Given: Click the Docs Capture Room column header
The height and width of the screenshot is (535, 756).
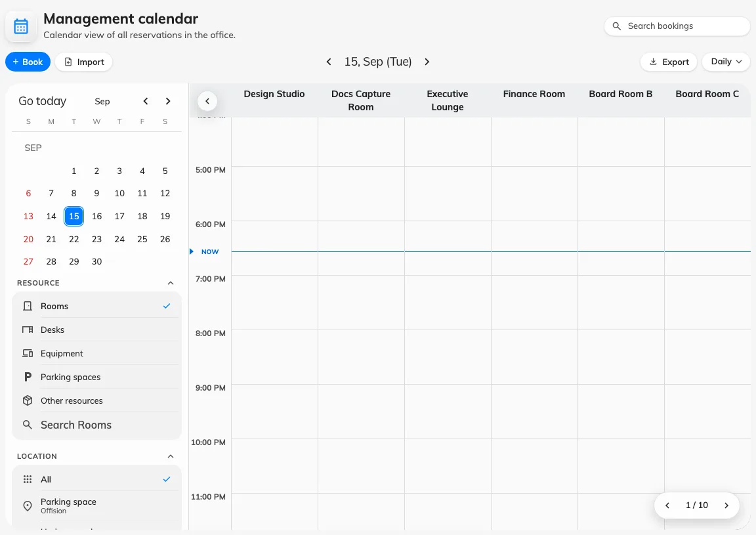Looking at the screenshot, I should [361, 100].
